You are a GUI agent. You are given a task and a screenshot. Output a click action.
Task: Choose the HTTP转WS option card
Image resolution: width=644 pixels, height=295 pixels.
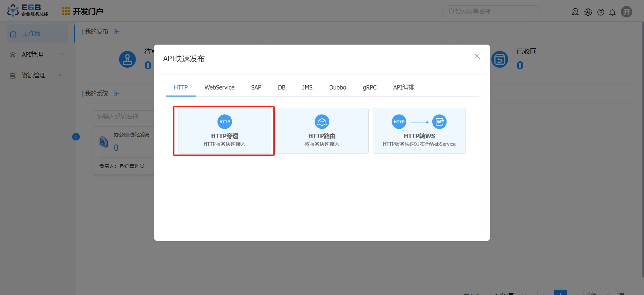(x=419, y=131)
